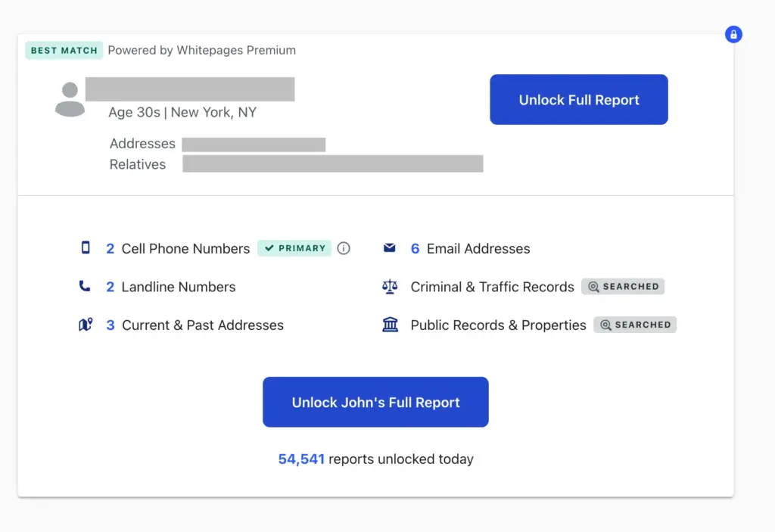
Task: Click the map addresses icon
Action: pyautogui.click(x=86, y=325)
